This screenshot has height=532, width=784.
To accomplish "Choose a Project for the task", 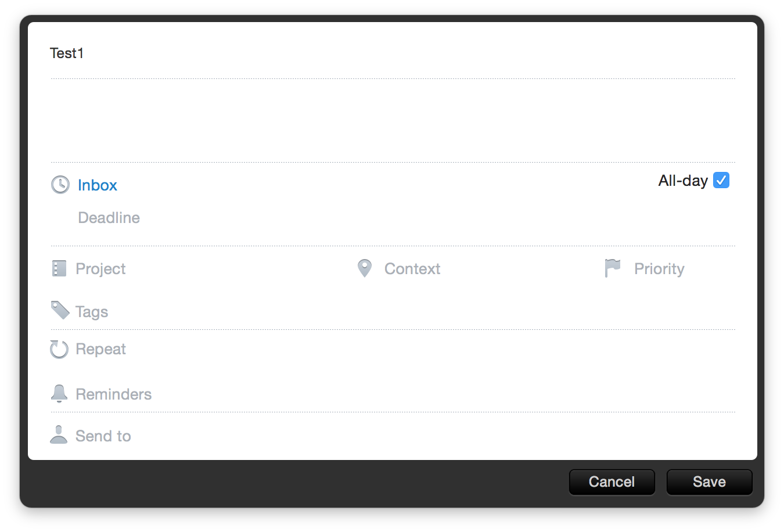I will pos(100,269).
